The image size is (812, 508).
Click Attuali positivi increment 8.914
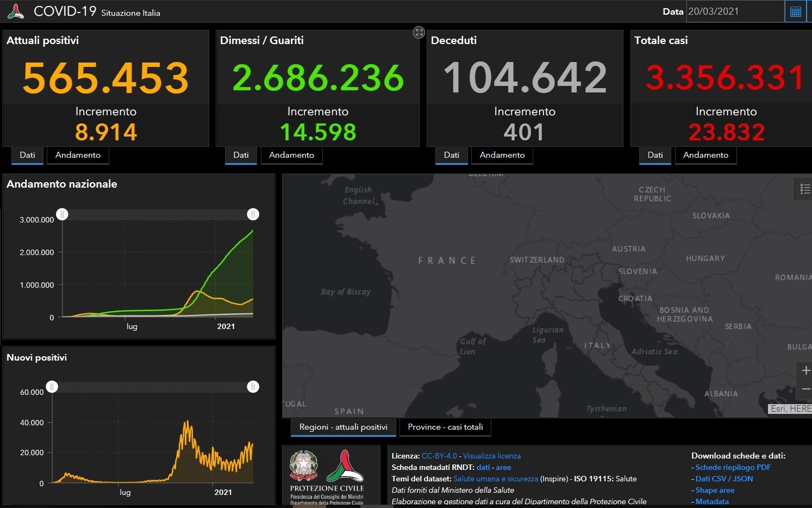(106, 132)
